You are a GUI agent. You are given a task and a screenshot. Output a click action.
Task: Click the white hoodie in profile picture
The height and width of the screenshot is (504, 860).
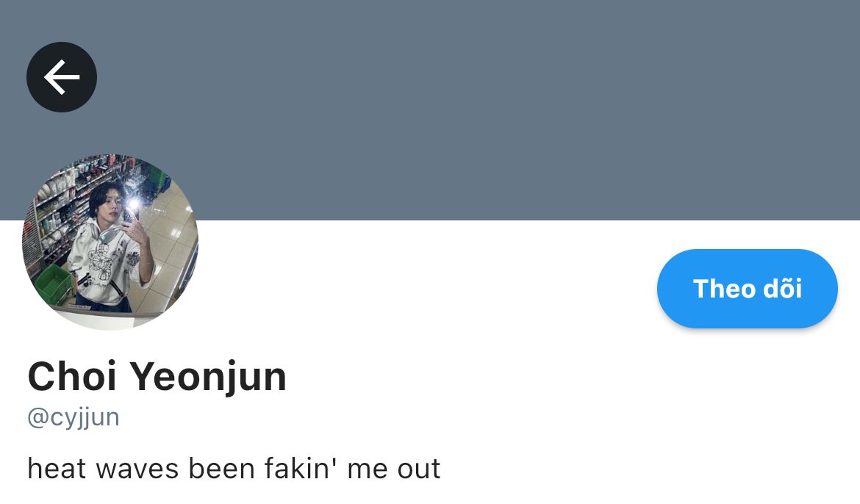pyautogui.click(x=105, y=263)
